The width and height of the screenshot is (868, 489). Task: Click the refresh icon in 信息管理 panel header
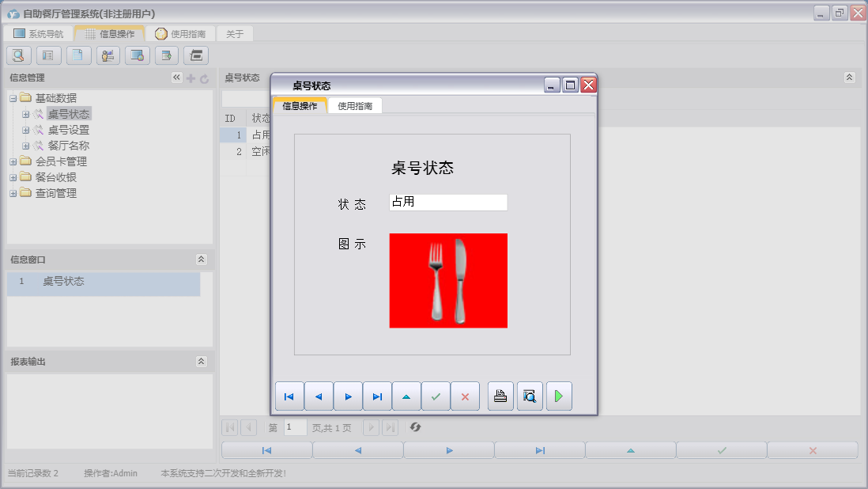click(x=204, y=78)
